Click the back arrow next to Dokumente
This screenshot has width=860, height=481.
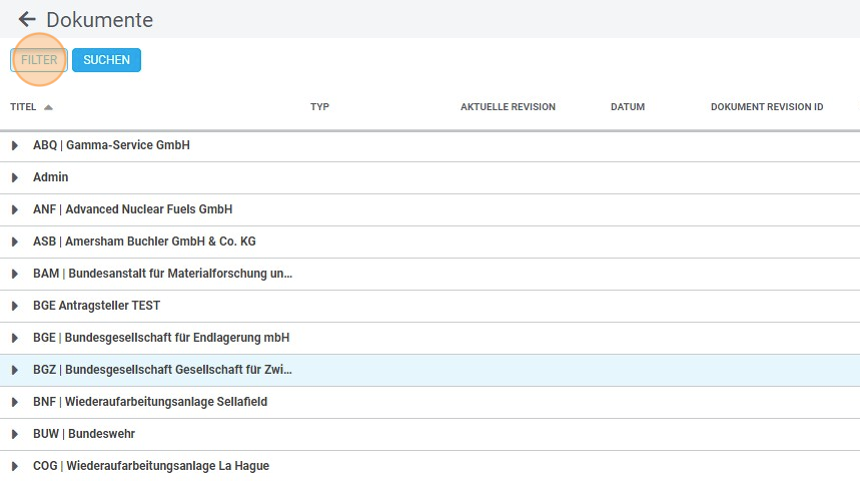[x=27, y=20]
